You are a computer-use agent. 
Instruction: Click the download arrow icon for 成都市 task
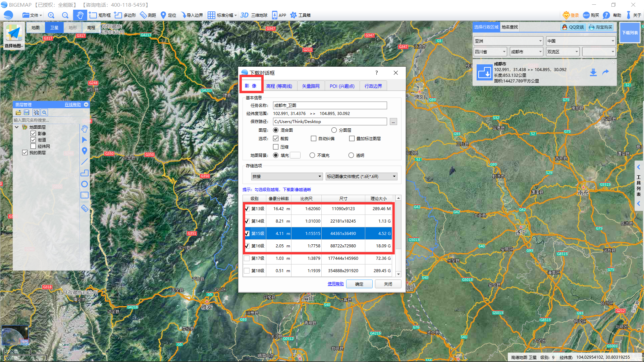pos(593,72)
